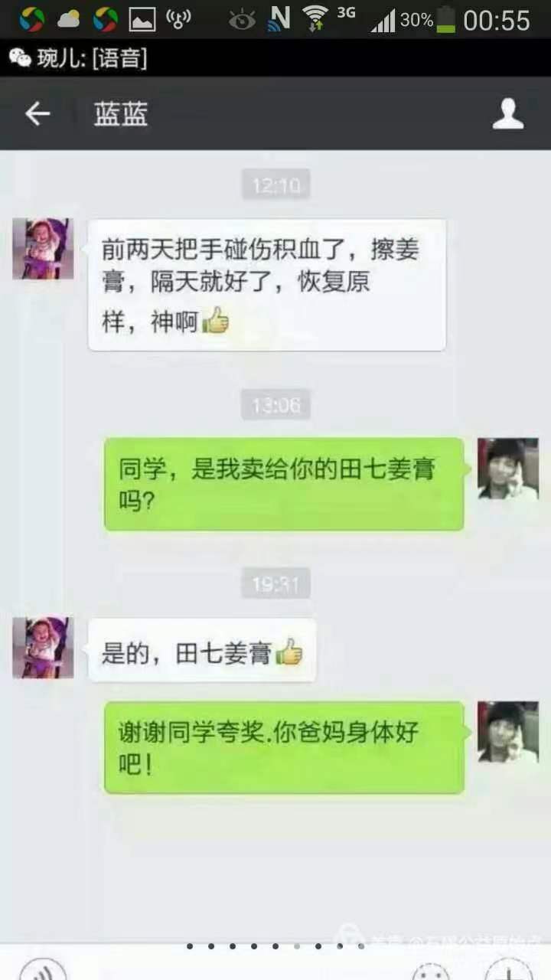Screen dimensions: 551x980
Task: Tap the 13:06 timestamp label
Action: [x=275, y=404]
